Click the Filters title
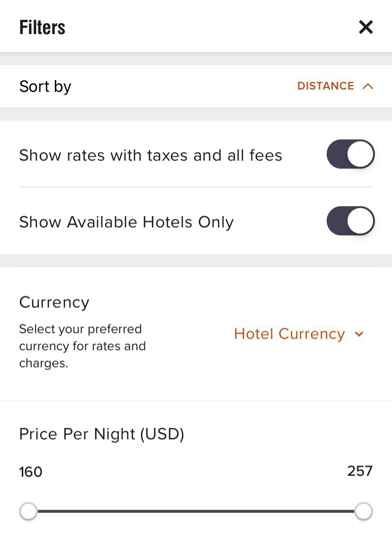 coord(42,27)
